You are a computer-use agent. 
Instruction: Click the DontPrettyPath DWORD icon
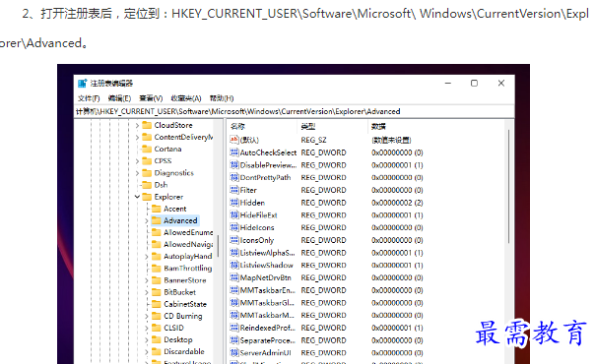[x=234, y=177]
